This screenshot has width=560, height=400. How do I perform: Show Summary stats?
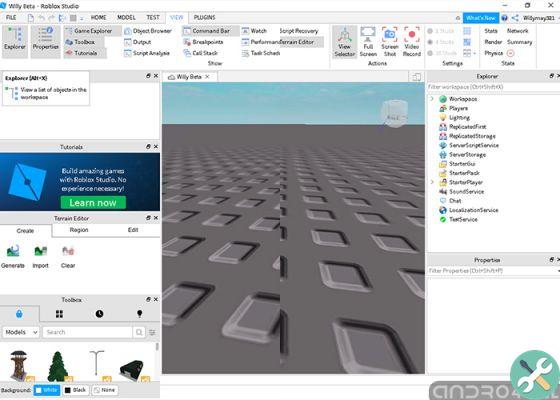(x=519, y=42)
